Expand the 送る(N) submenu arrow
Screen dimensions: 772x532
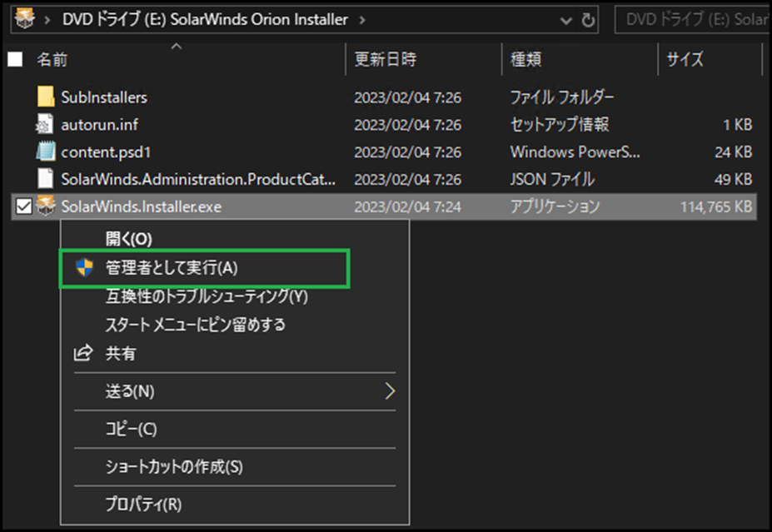tap(390, 391)
